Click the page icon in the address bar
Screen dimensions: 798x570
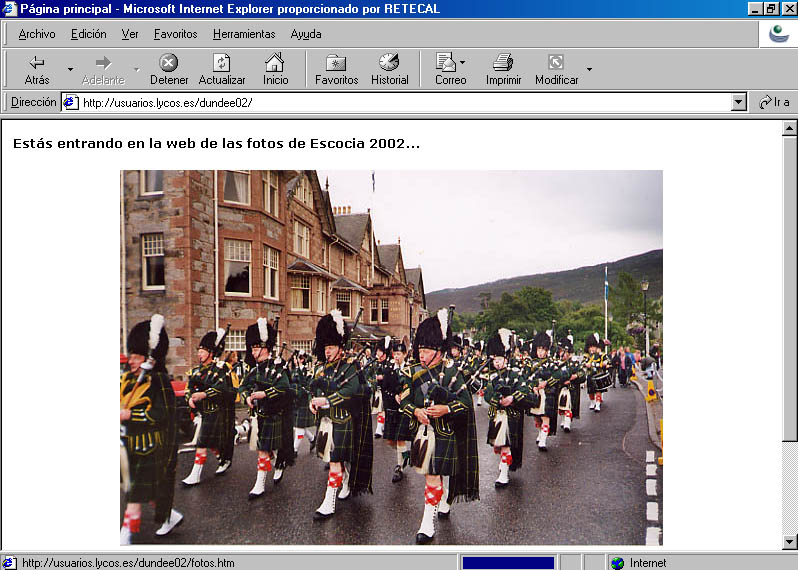point(71,102)
